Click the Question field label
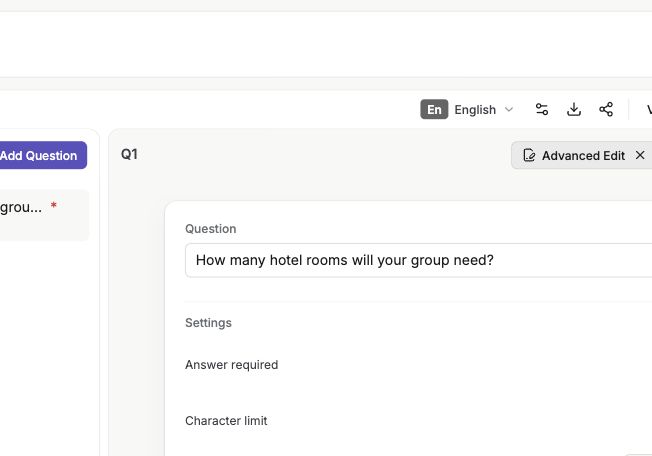The image size is (652, 456). (x=210, y=229)
